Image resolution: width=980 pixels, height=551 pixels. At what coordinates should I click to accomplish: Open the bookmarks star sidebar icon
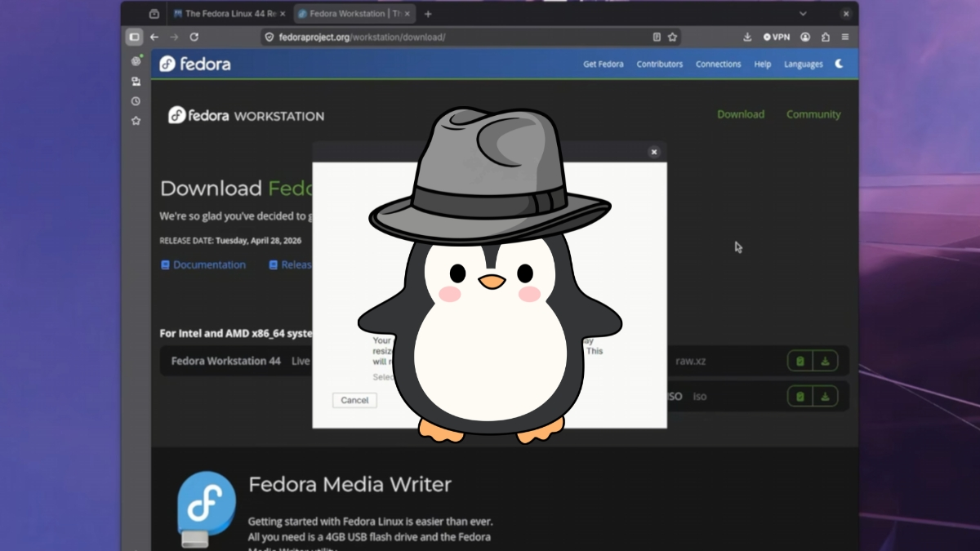pos(136,121)
